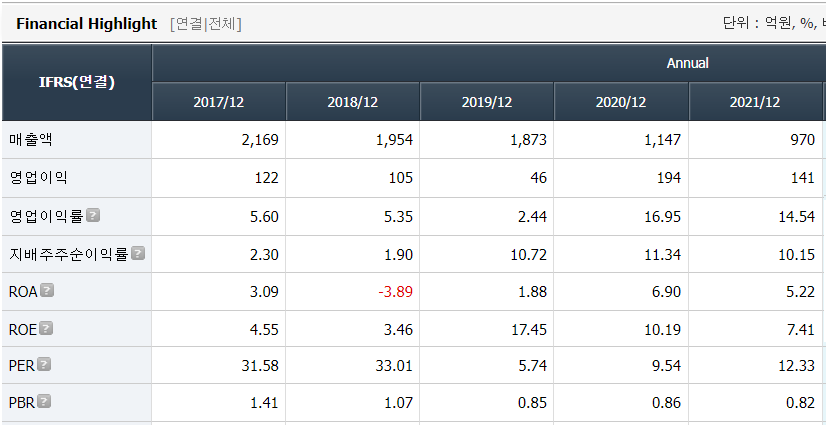Select the ROE row label
829x425 pixels.
[x=23, y=330]
